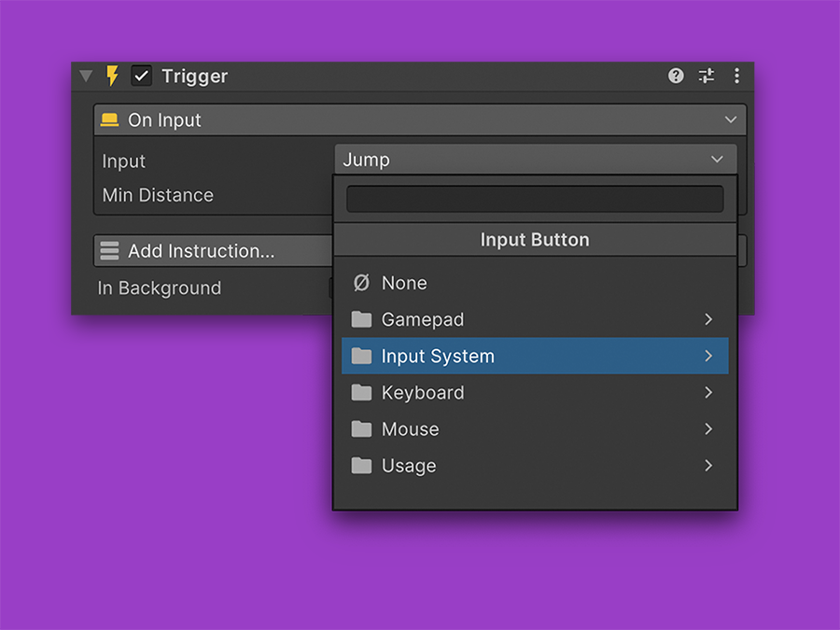The height and width of the screenshot is (630, 840).
Task: Click the search field in Input Button popup
Action: 535,199
